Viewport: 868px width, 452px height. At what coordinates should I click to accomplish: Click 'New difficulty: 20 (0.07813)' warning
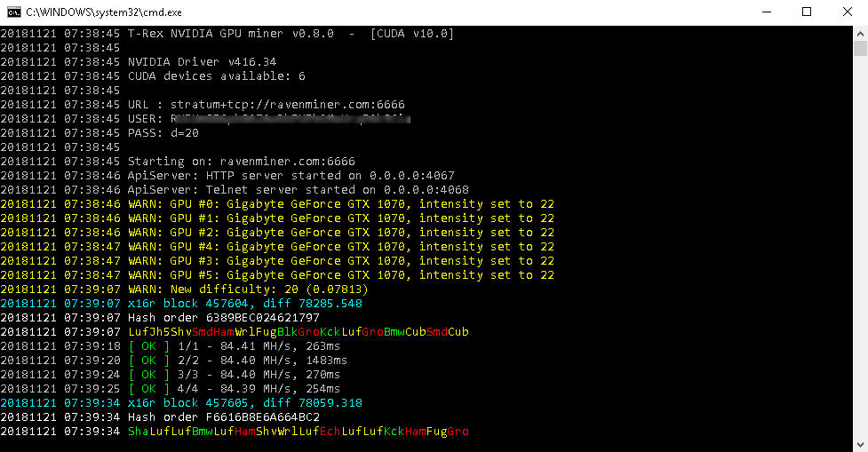(x=269, y=289)
